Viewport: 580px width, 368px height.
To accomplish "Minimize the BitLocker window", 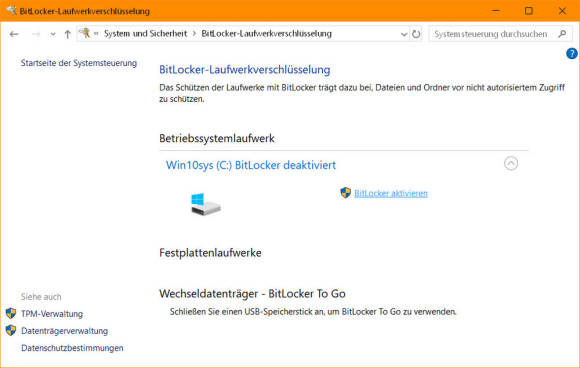I will (496, 11).
